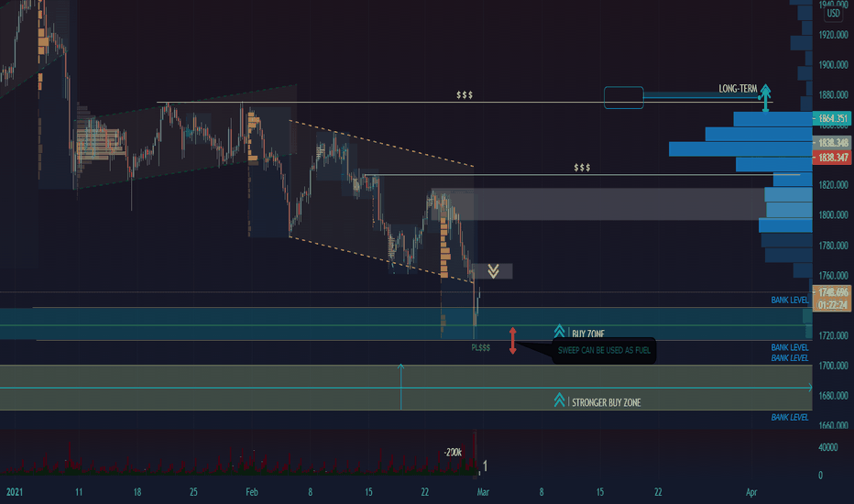Click the teal 1864.351 price label
This screenshot has width=854, height=504.
click(x=832, y=118)
